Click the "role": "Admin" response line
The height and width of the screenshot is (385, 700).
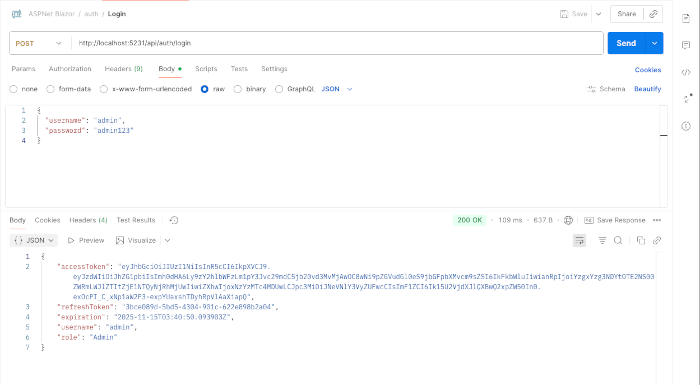click(87, 337)
